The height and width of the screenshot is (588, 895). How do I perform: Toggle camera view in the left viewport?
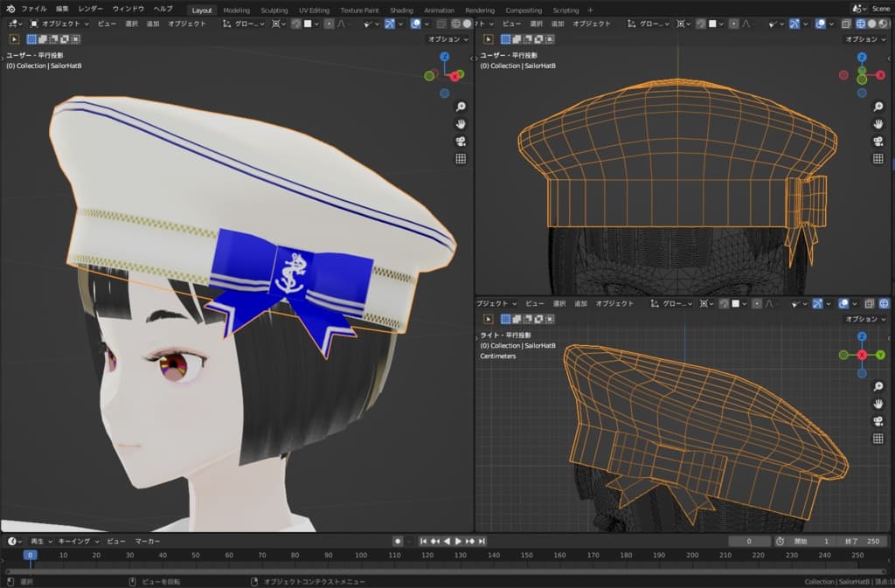461,142
